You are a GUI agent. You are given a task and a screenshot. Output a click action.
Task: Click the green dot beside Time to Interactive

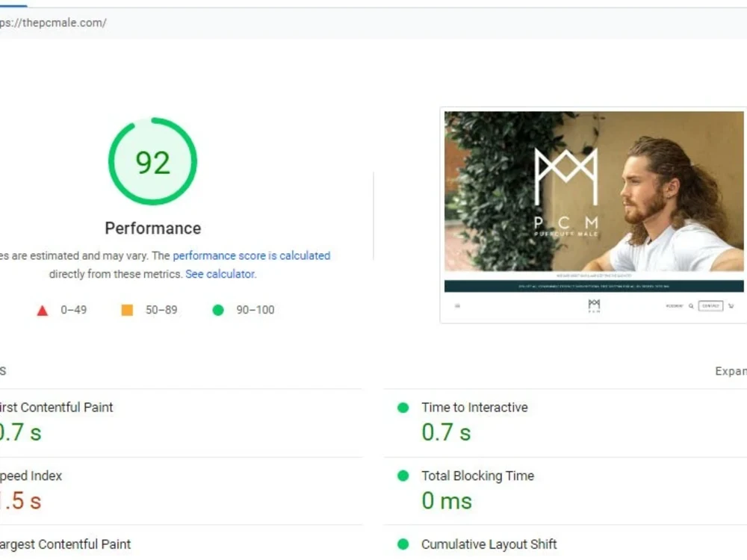[403, 408]
